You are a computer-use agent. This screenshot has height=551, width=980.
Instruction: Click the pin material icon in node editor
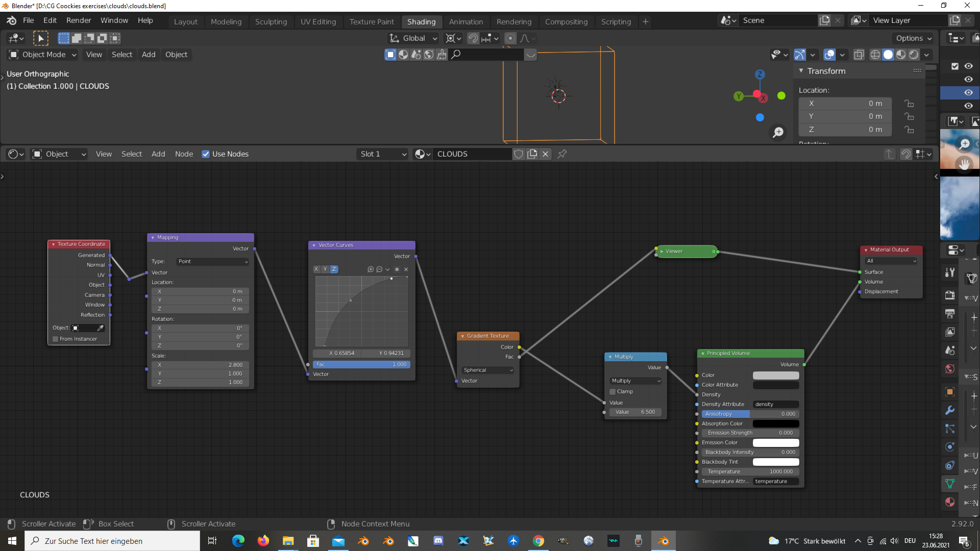[562, 154]
